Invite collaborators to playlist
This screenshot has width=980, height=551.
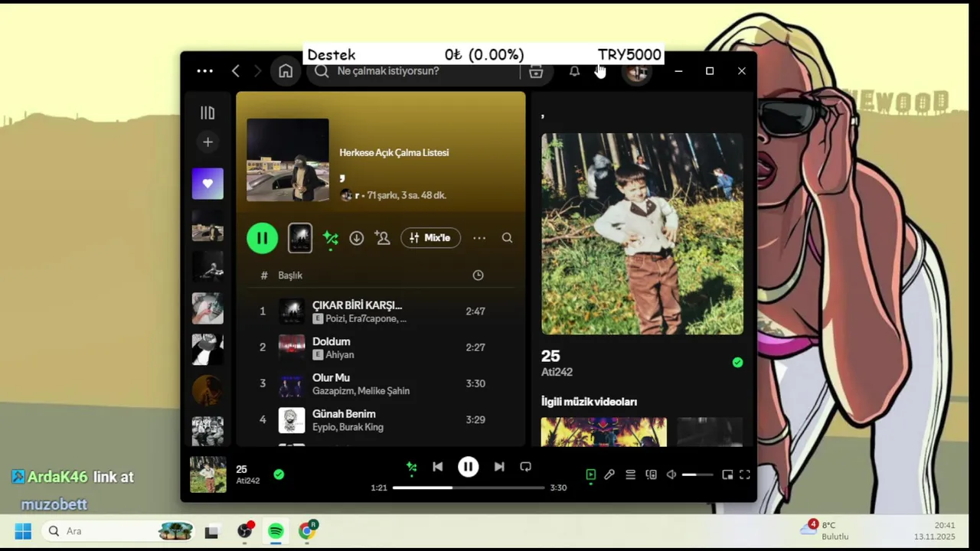[x=383, y=238]
